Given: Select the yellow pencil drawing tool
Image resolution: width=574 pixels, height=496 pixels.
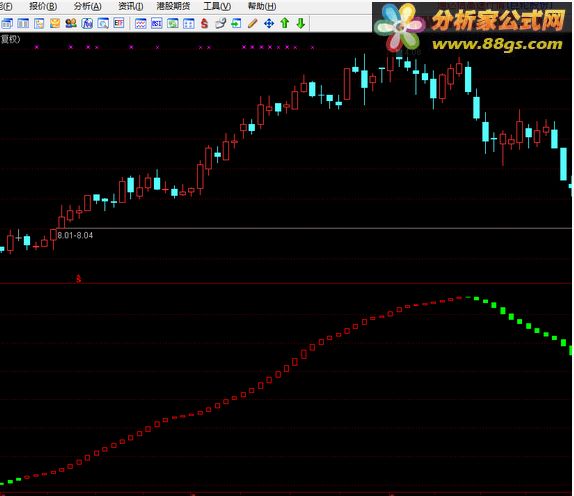Looking at the screenshot, I should pos(253,23).
